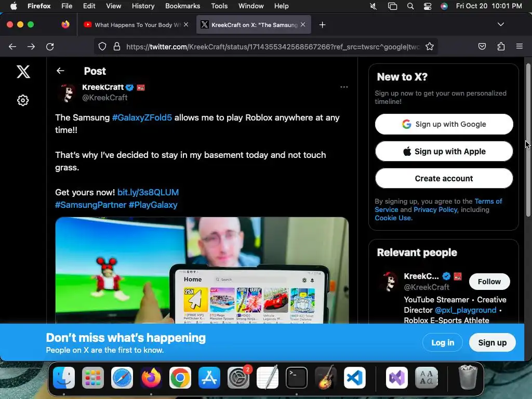Close the KreekCraft on X tab
The height and width of the screenshot is (399, 532).
tap(303, 24)
